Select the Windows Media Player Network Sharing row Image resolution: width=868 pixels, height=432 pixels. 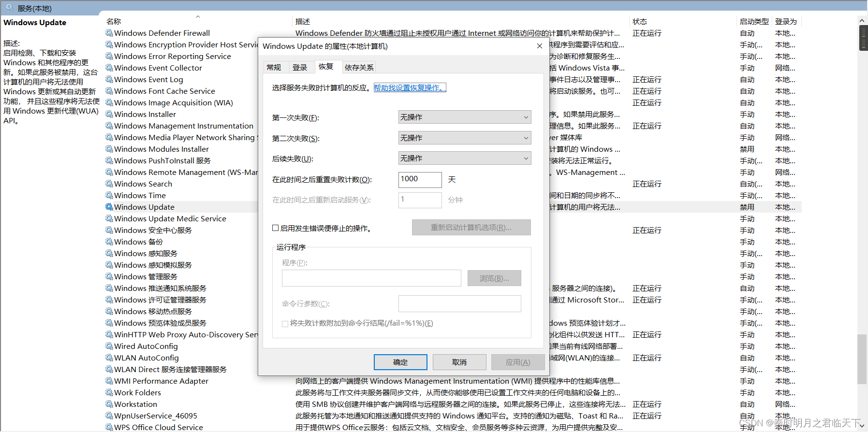point(181,137)
